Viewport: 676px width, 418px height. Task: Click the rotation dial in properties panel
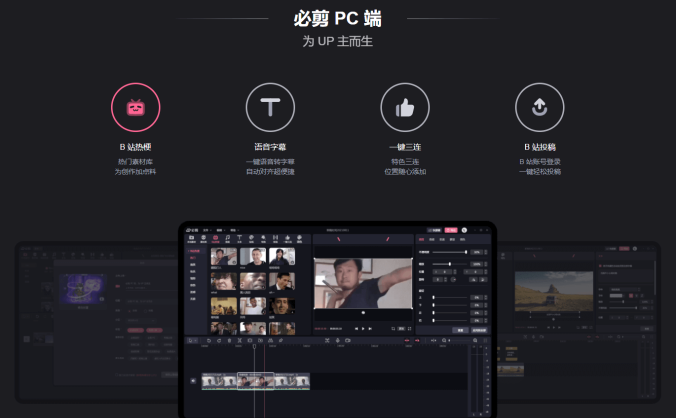point(453,280)
